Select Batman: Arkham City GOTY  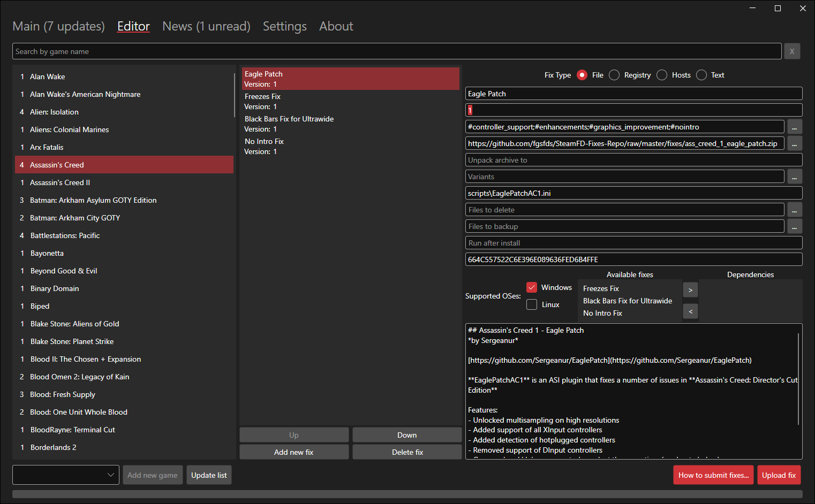tap(124, 218)
